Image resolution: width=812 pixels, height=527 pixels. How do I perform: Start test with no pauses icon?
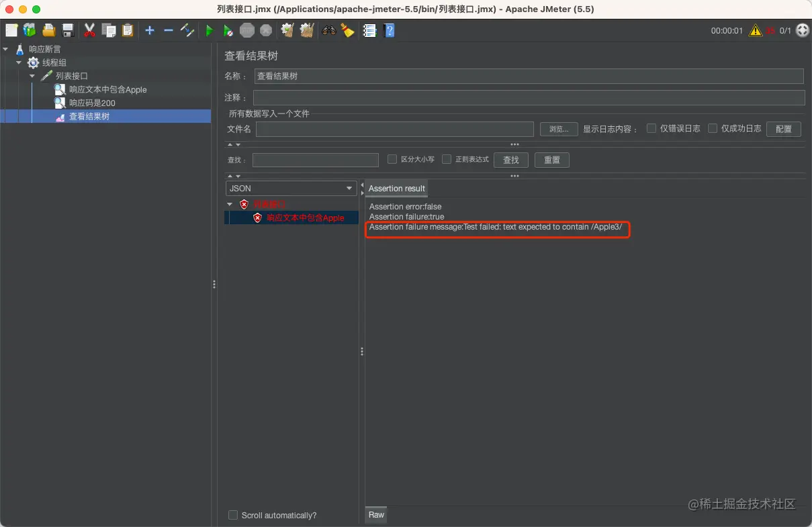(228, 30)
